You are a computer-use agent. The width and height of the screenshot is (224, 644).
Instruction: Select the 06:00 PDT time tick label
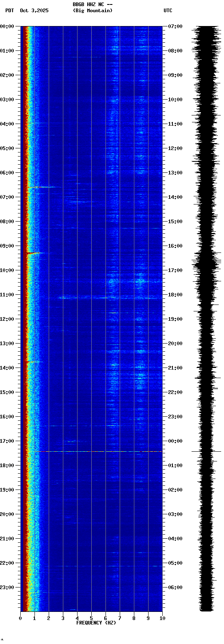click(7, 173)
